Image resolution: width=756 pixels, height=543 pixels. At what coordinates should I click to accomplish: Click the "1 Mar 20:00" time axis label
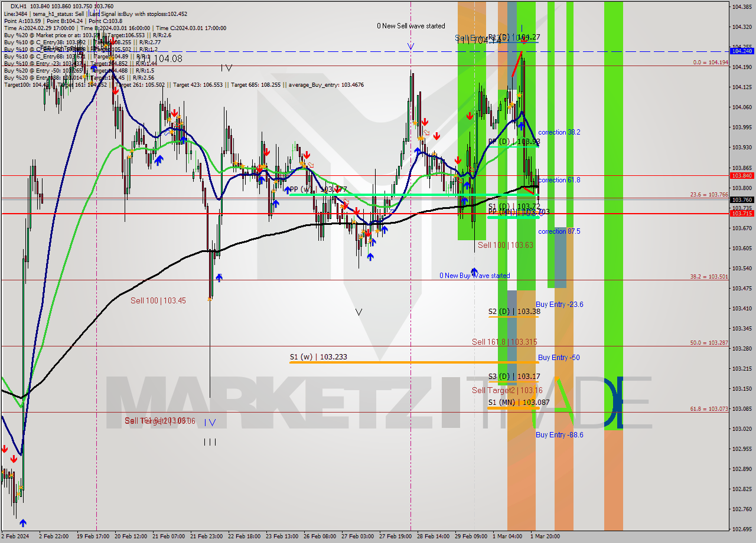(x=545, y=537)
